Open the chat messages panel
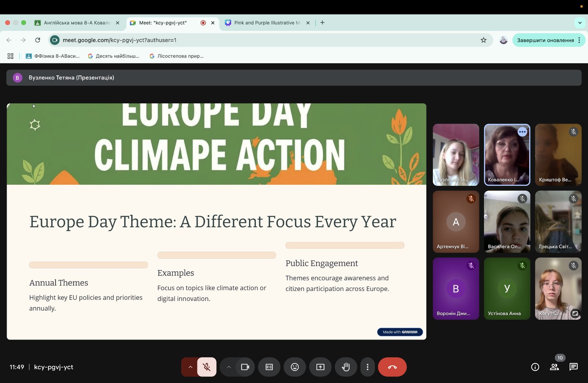This screenshot has height=383, width=588. pos(573,367)
